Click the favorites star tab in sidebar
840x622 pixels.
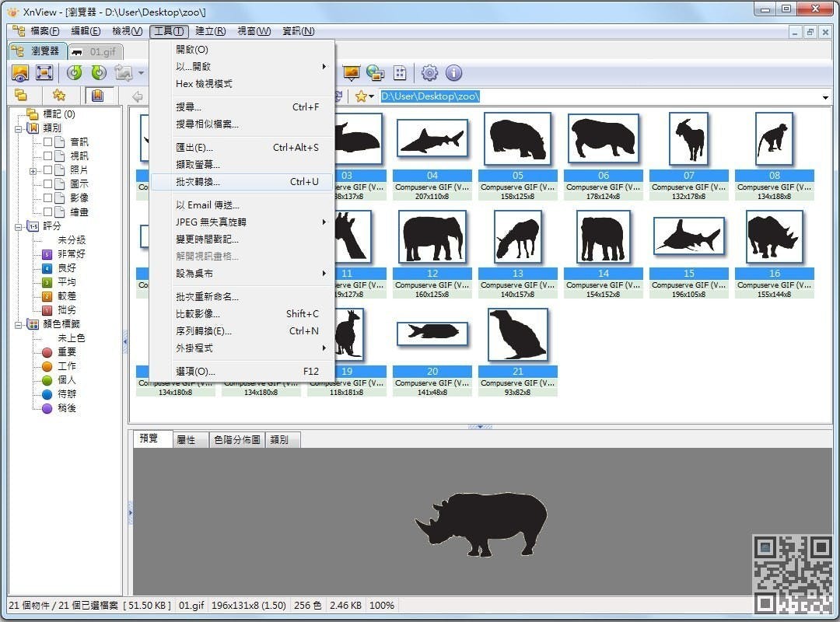tap(59, 96)
